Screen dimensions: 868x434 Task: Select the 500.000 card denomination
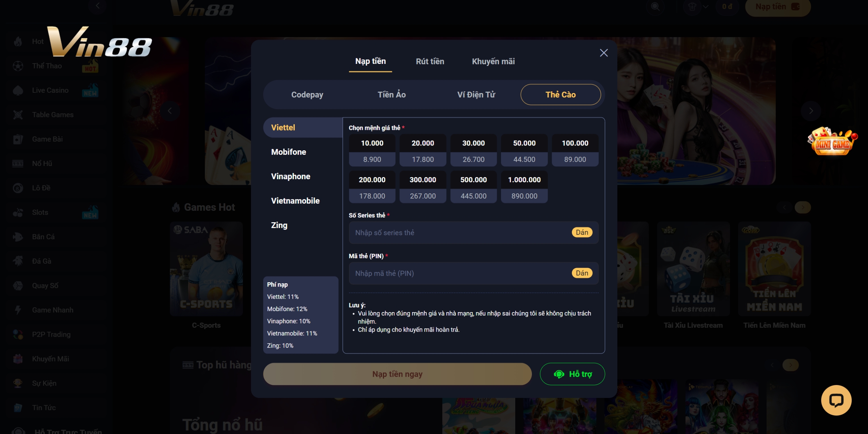[x=473, y=187]
